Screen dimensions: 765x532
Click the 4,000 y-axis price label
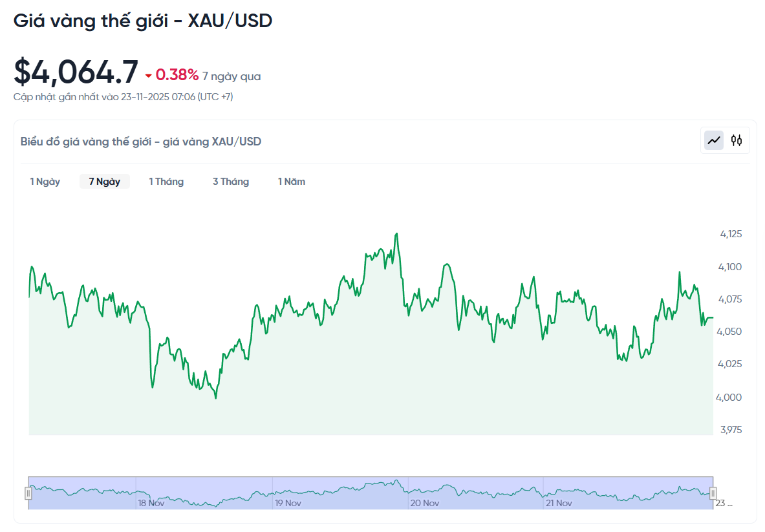tap(731, 397)
